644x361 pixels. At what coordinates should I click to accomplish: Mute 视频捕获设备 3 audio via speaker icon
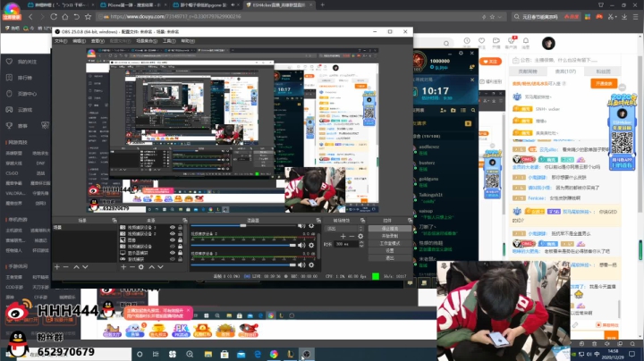point(301,264)
